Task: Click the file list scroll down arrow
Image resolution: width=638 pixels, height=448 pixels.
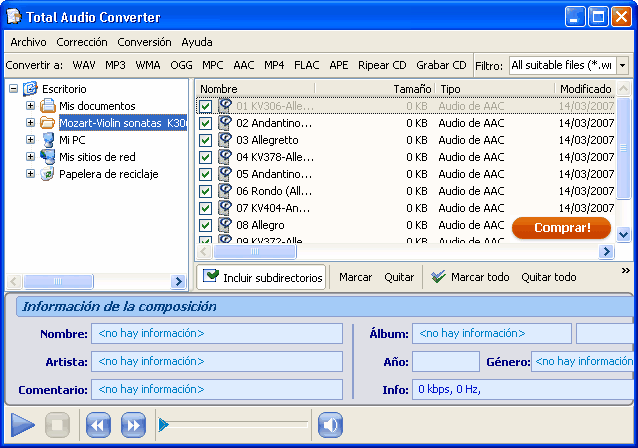Action: tap(623, 234)
